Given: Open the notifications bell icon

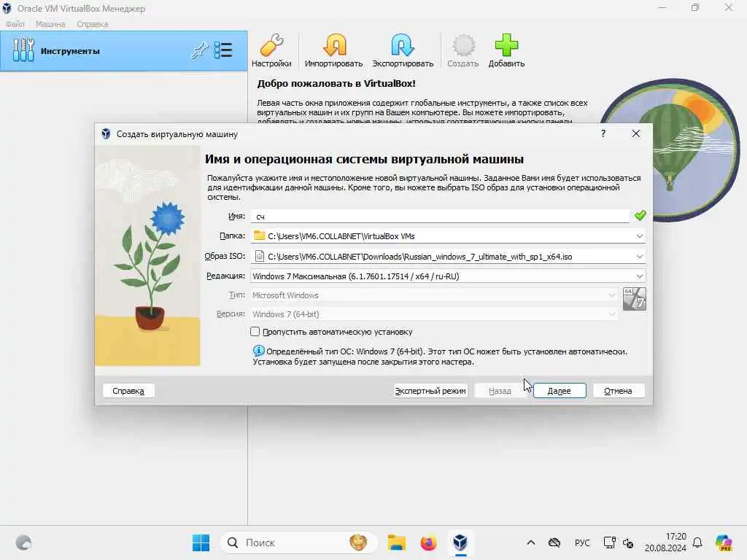Looking at the screenshot, I should [x=697, y=542].
